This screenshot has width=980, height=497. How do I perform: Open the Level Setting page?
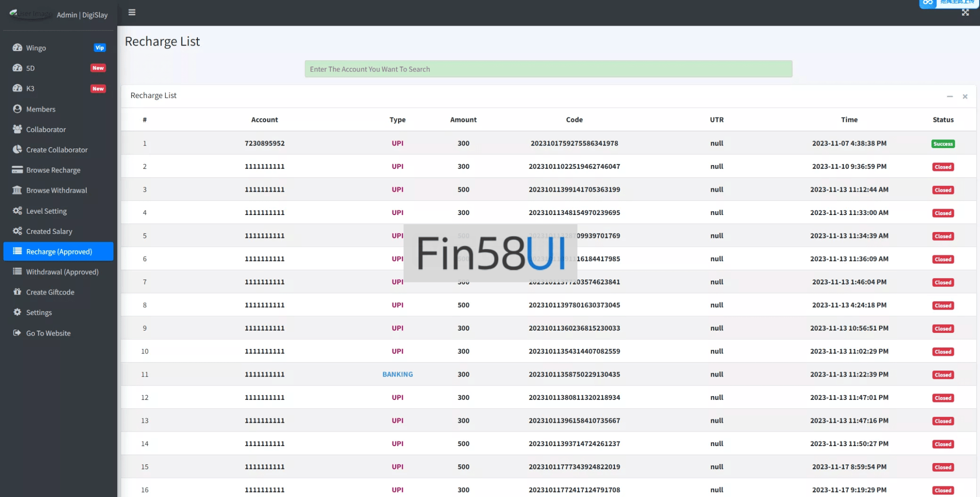[x=47, y=211]
